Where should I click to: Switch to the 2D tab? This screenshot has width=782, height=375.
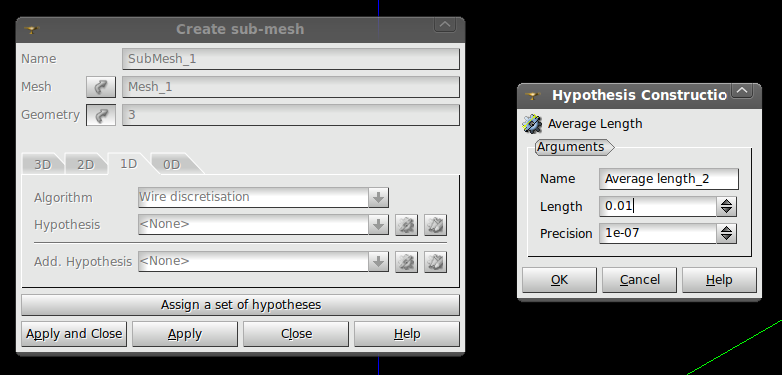(x=86, y=165)
